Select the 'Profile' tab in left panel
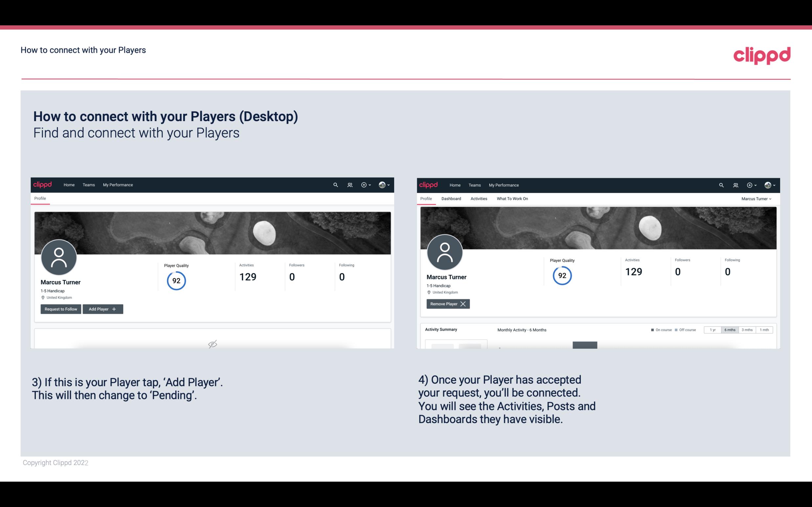The image size is (812, 507). [x=40, y=199]
